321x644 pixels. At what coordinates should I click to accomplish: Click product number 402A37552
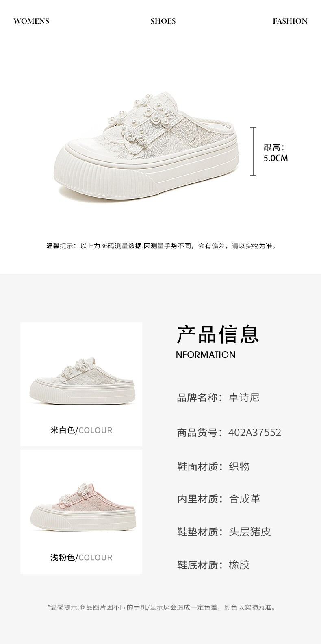tap(255, 432)
